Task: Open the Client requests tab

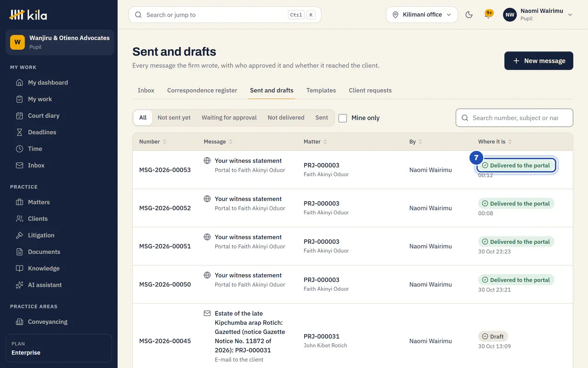Action: 370,91
